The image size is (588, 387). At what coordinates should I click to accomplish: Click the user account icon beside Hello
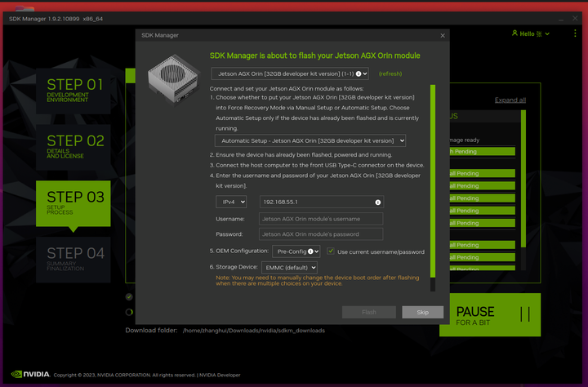[x=514, y=33]
